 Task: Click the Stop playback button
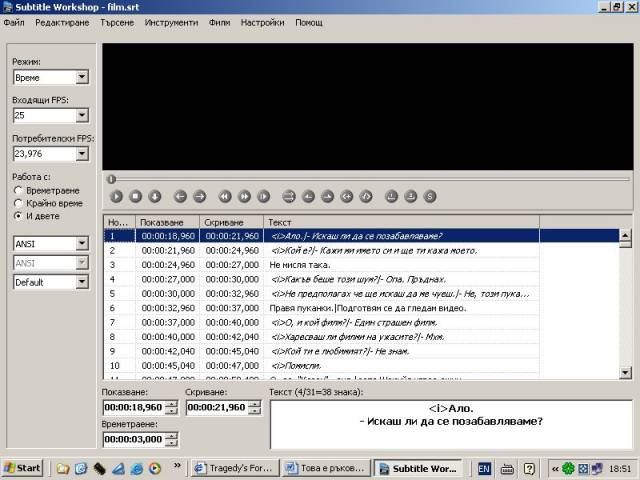pyautogui.click(x=136, y=197)
